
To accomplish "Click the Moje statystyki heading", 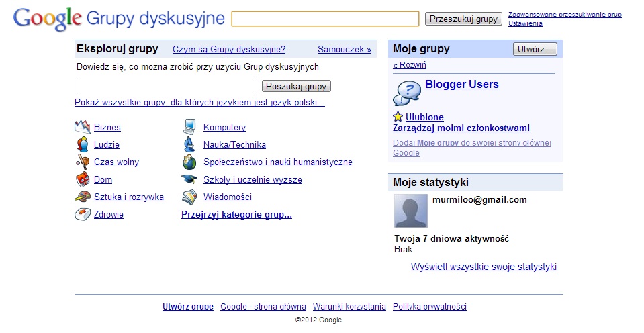I will (x=430, y=183).
